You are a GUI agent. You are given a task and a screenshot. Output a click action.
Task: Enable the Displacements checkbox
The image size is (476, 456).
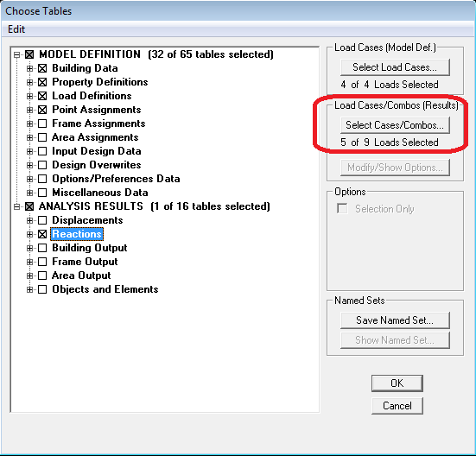[x=42, y=220]
